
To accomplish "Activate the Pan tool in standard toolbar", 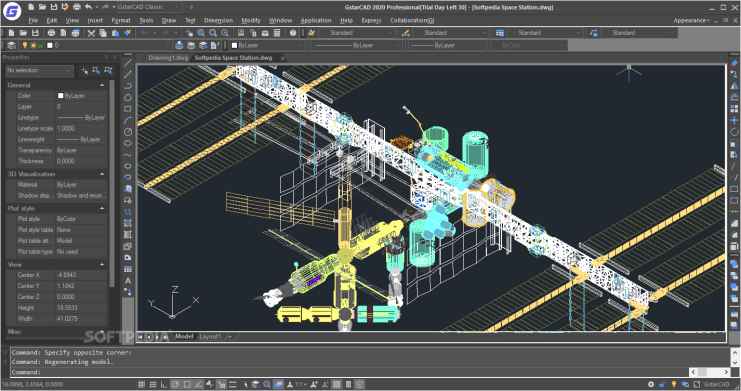I will click(189, 33).
